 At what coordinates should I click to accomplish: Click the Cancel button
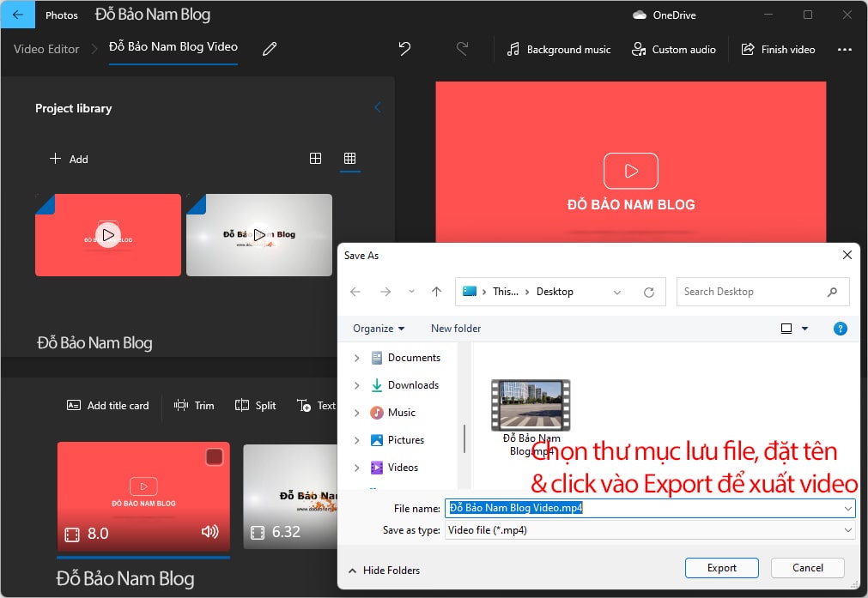tap(807, 568)
